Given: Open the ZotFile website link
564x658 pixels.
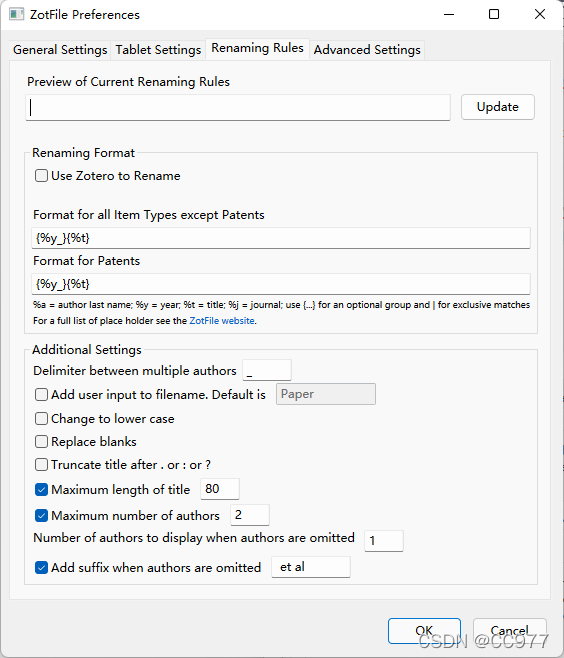Looking at the screenshot, I should click(x=222, y=321).
